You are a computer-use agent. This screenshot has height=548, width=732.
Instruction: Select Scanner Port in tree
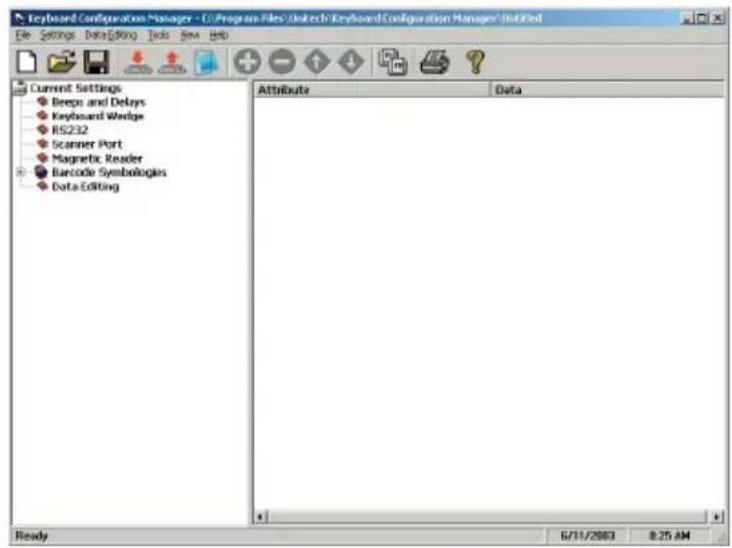click(87, 144)
